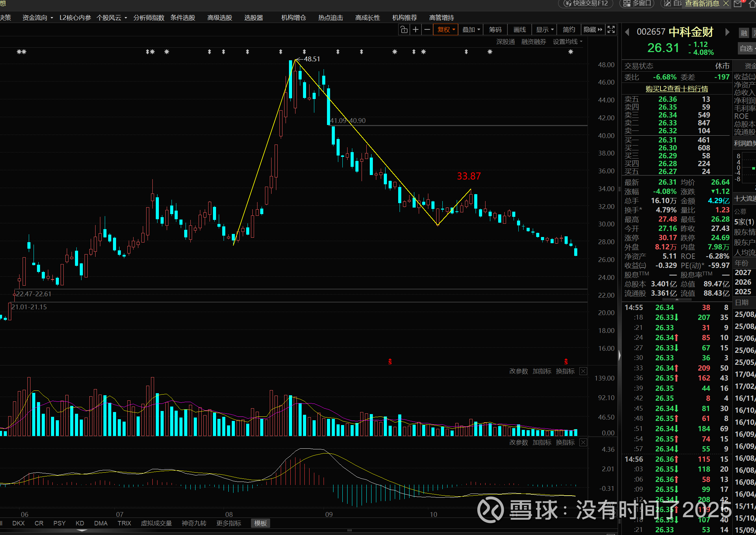Open the 设置均线 moving average dropdown
Screen dimensions: 756x535
coord(567,41)
